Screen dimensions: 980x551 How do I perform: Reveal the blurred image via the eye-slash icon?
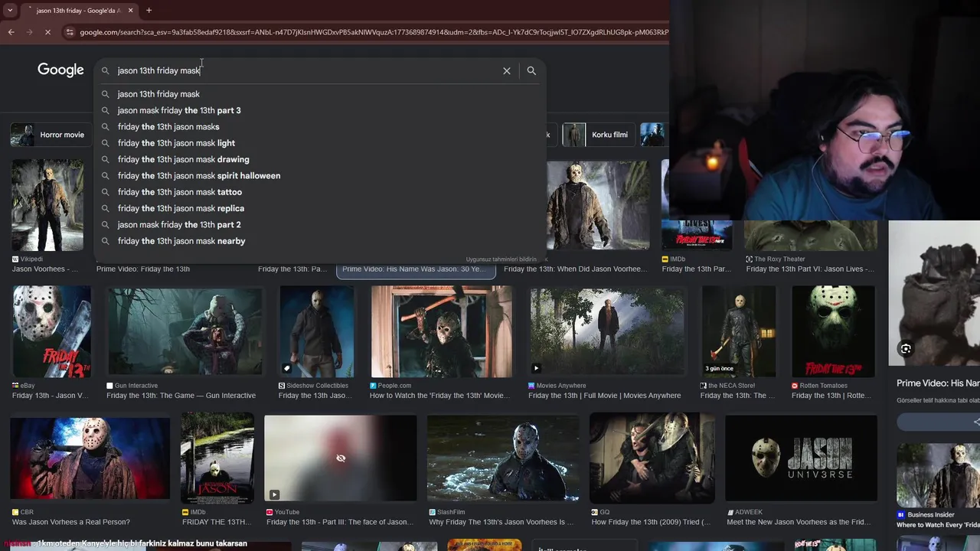point(341,458)
